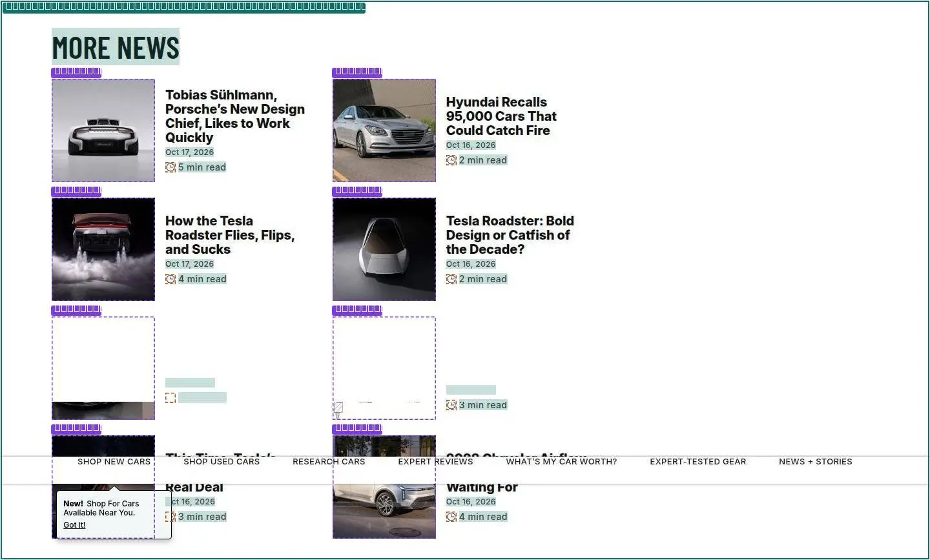Click the clock icon under Hyundai Recalls article
930x560 pixels.
[x=451, y=160]
